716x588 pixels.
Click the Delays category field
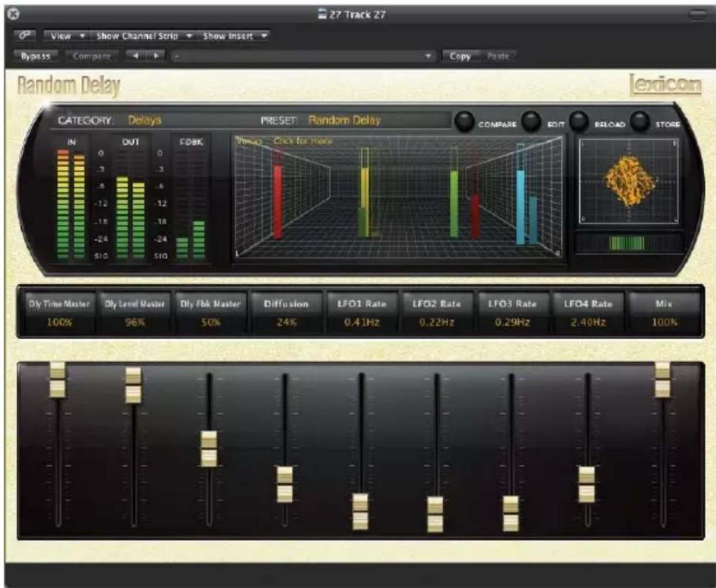[145, 120]
